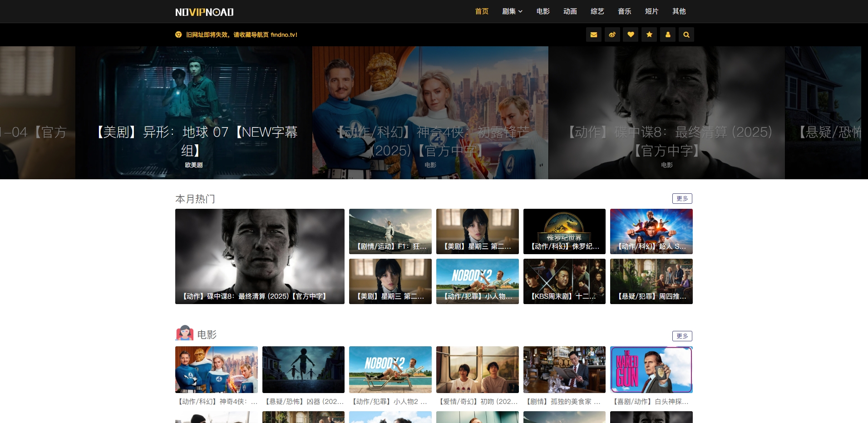
Task: Click 更多 button in 电影 section
Action: [x=682, y=336]
